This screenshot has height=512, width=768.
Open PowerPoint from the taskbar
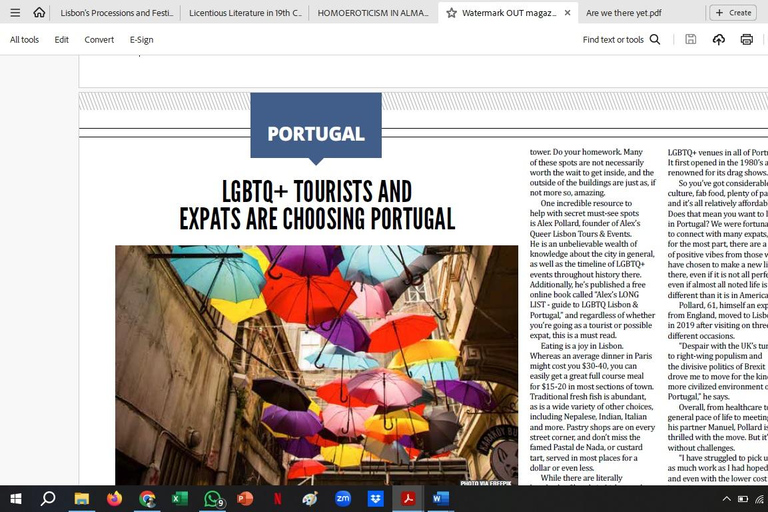tap(245, 499)
